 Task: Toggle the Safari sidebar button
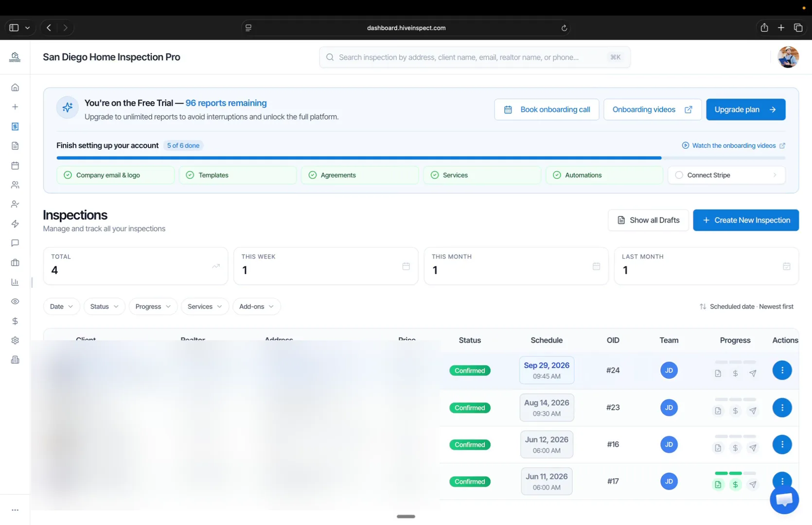pos(14,28)
